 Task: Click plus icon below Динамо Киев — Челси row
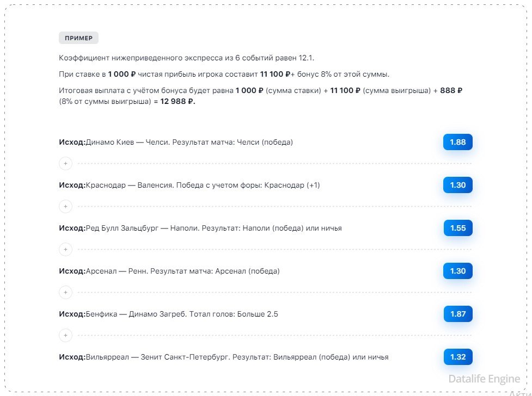(x=65, y=163)
